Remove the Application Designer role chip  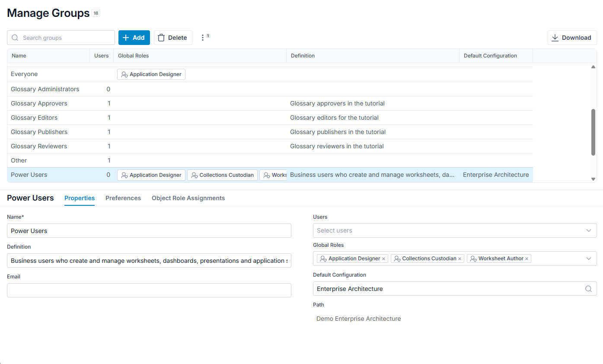click(383, 259)
